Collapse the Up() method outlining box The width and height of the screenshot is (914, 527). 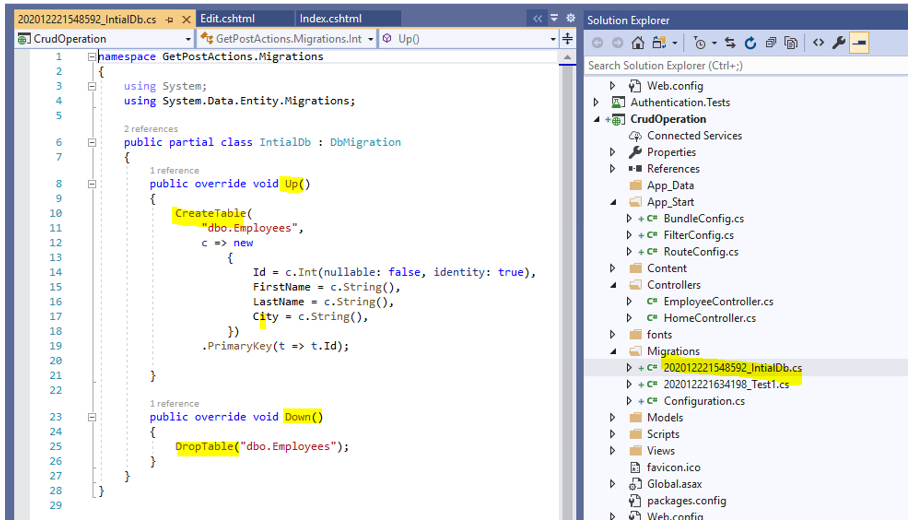pos(92,184)
